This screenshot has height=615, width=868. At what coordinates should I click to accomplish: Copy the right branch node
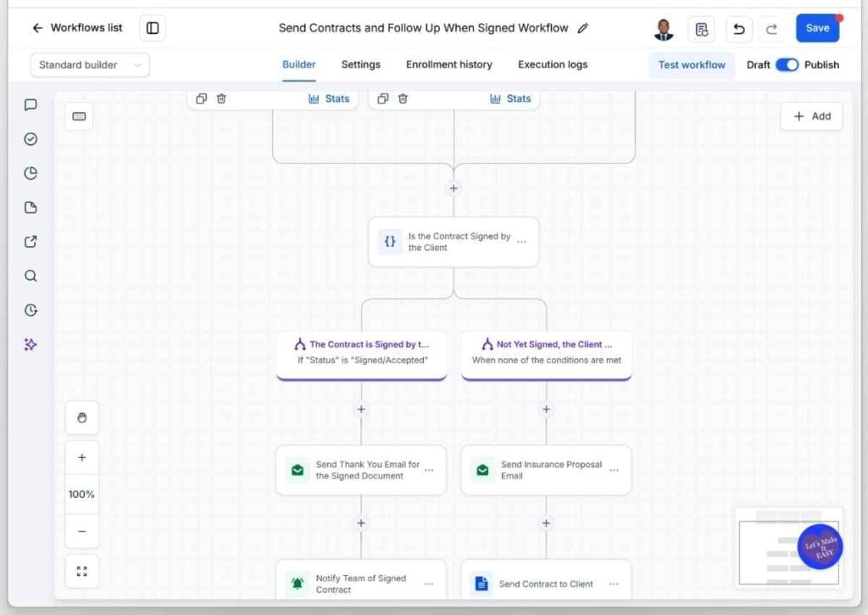pyautogui.click(x=382, y=98)
